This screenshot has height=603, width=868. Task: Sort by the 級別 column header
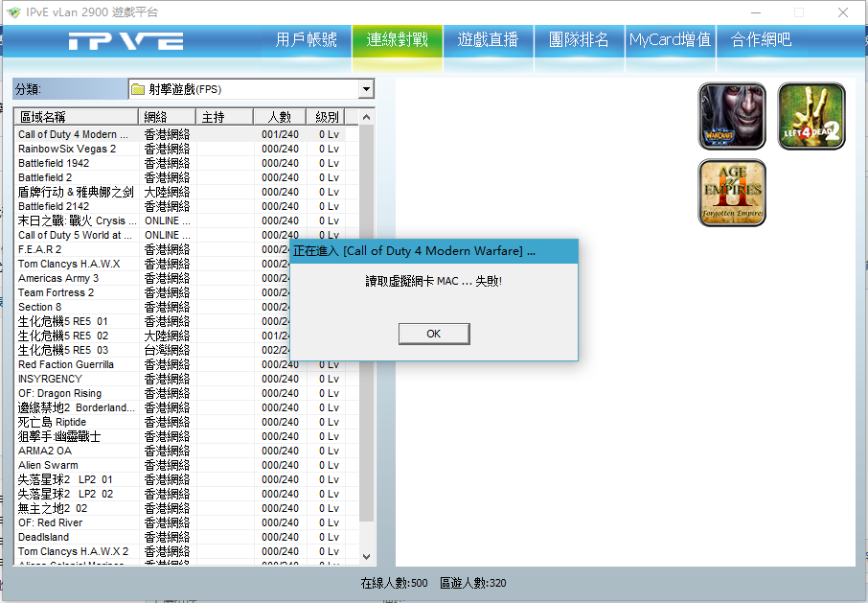(326, 117)
